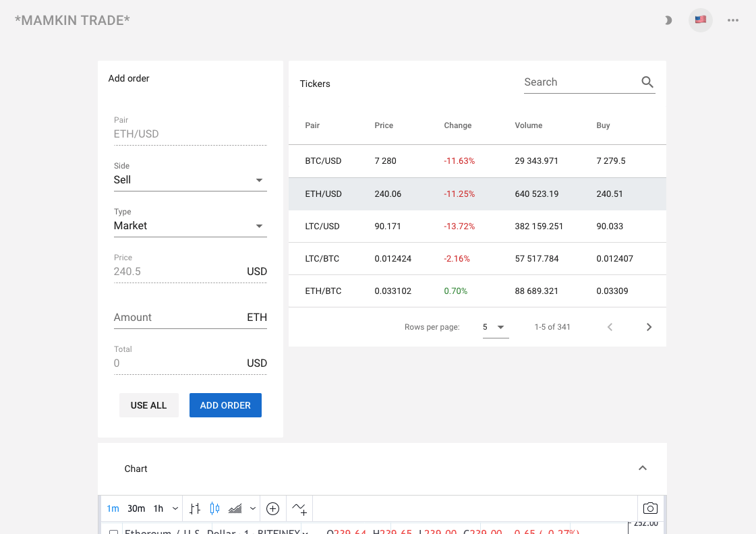
Task: Go to next tickers page
Action: 649,327
